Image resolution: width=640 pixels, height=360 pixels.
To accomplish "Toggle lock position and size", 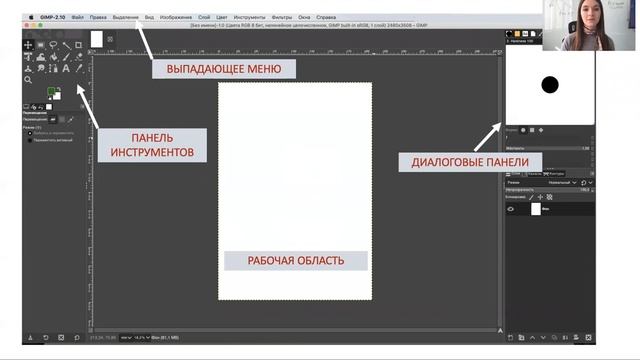I will [540, 197].
